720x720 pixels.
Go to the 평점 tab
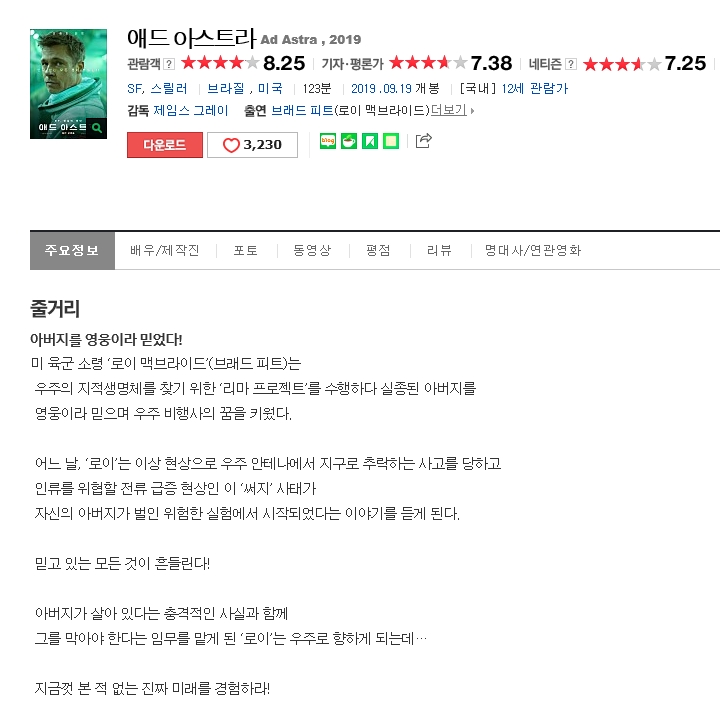point(378,251)
